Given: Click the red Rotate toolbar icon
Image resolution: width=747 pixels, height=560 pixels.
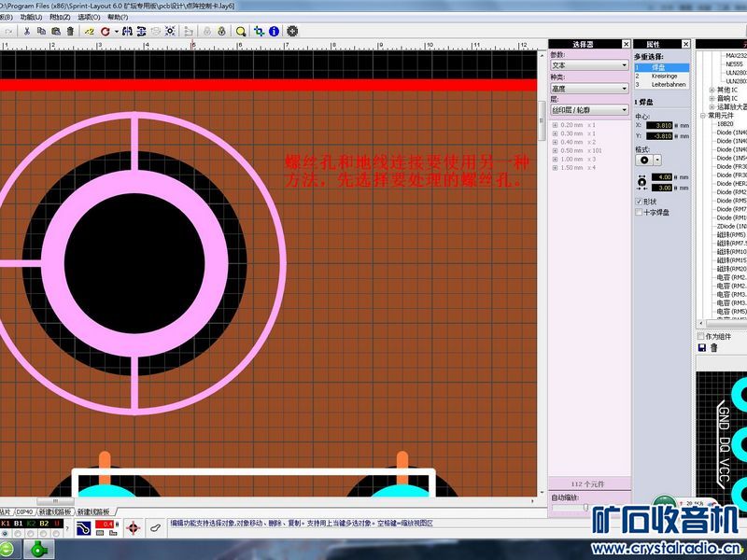Looking at the screenshot, I should point(105,31).
